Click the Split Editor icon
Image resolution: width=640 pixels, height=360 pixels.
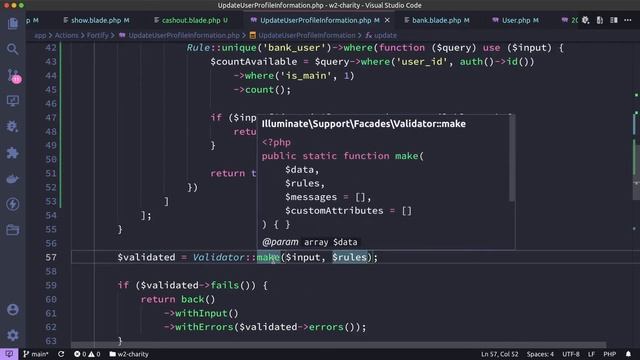(x=614, y=20)
